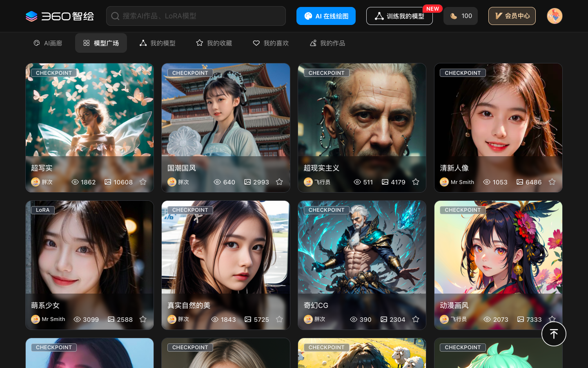
Task: Open third-row card with sheep thumbnail
Action: point(362,353)
